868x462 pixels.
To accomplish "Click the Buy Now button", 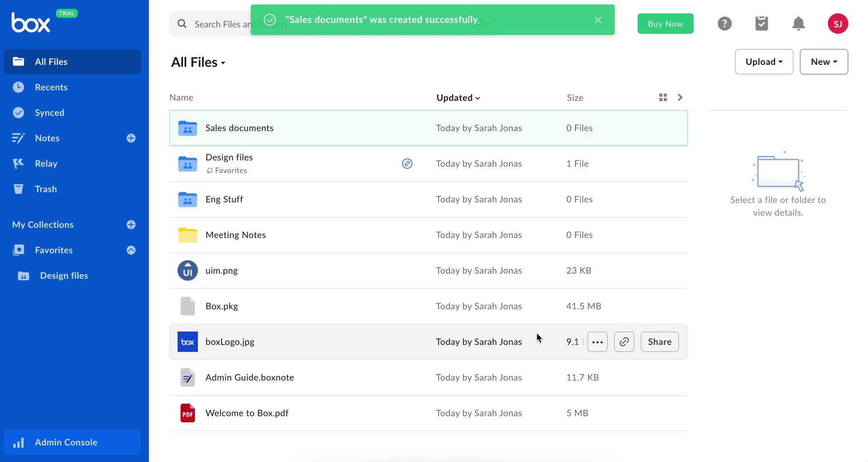I will point(665,24).
